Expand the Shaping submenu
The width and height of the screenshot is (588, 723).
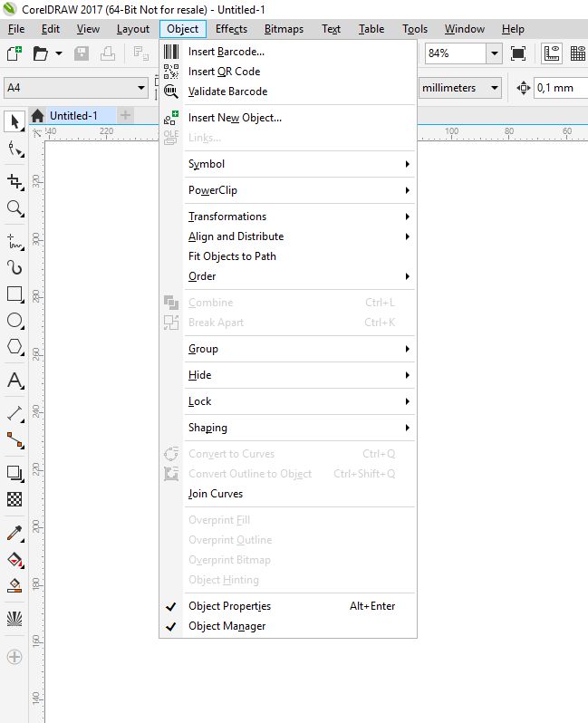point(288,428)
